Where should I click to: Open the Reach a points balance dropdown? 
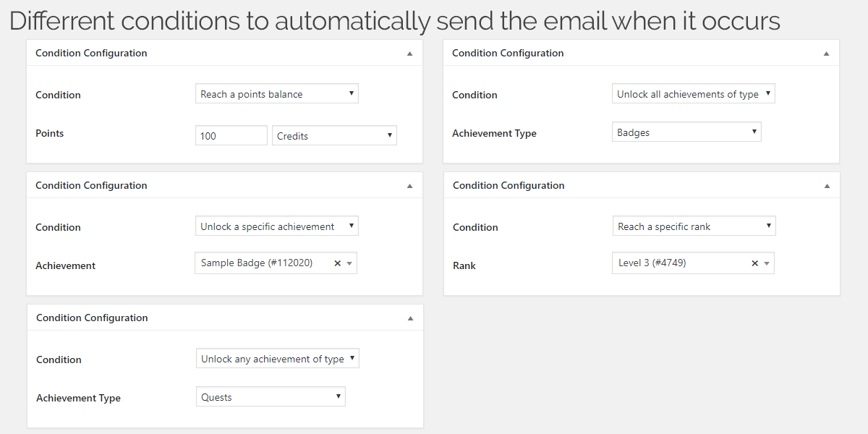(277, 94)
